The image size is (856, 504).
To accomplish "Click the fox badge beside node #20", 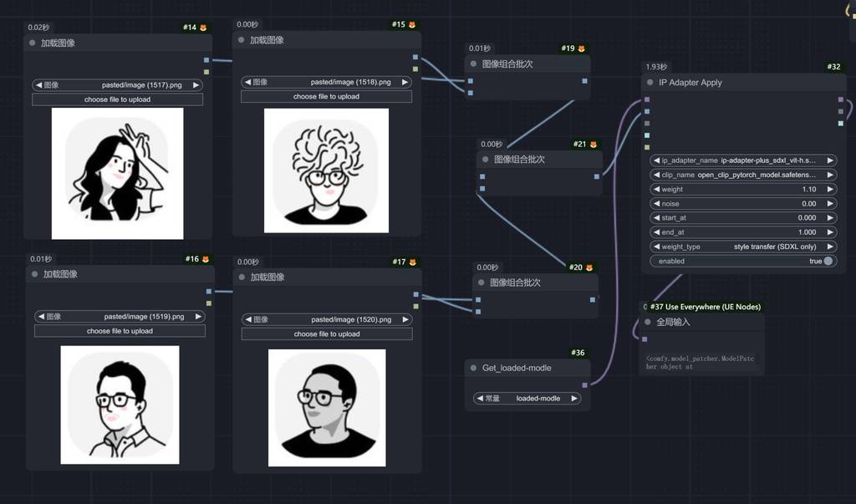I will 589,267.
